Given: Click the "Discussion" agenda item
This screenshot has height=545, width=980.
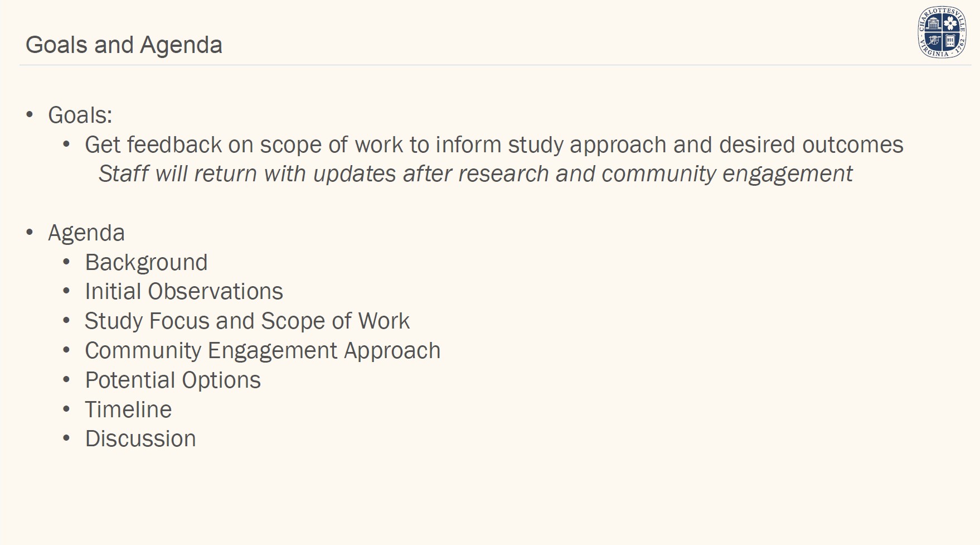Looking at the screenshot, I should coord(140,439).
